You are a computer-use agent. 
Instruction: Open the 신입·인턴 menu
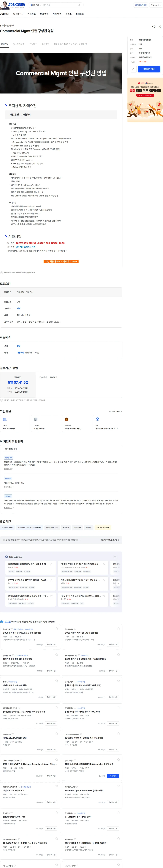44,14
